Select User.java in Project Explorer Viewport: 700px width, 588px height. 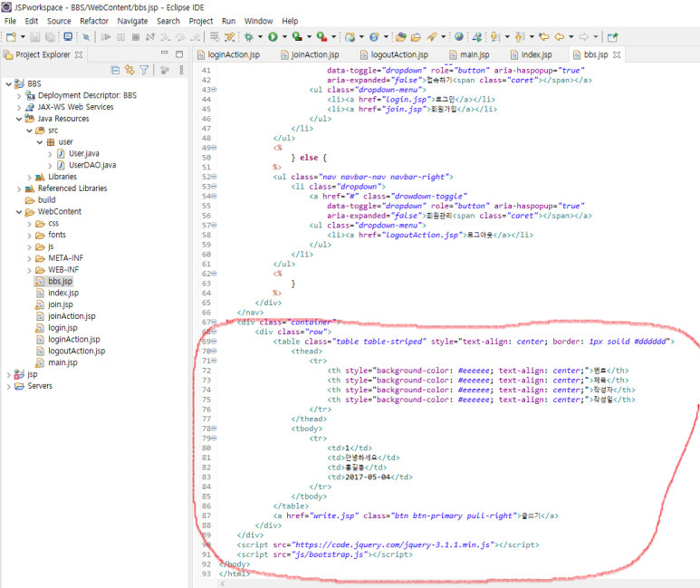(84, 154)
